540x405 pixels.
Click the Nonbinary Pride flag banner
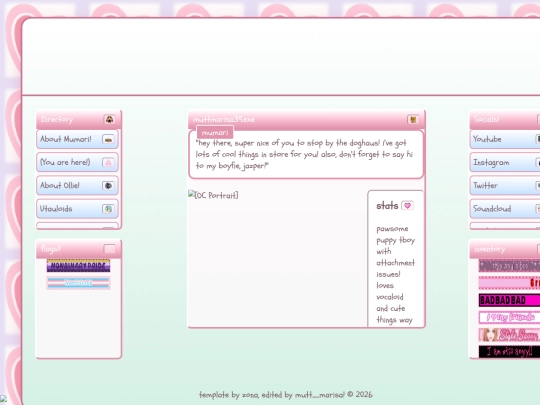point(79,266)
